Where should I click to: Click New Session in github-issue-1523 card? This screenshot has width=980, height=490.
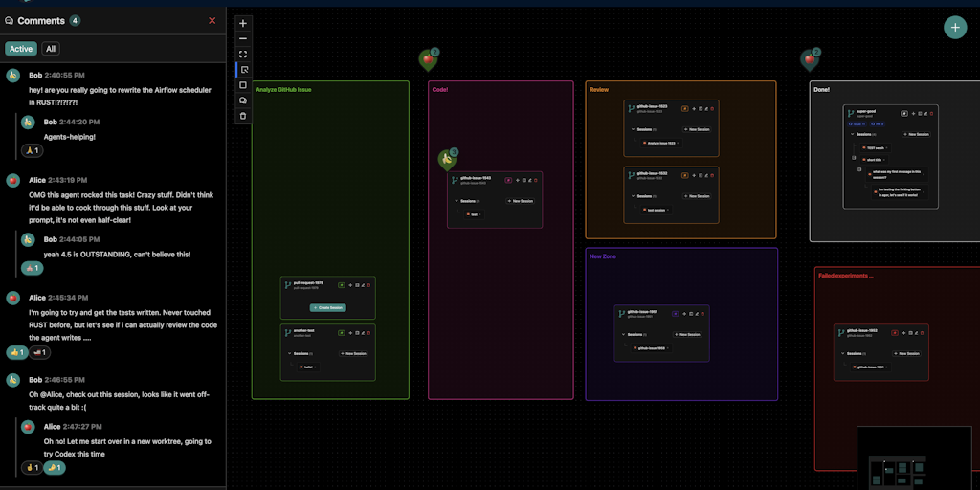click(x=696, y=128)
